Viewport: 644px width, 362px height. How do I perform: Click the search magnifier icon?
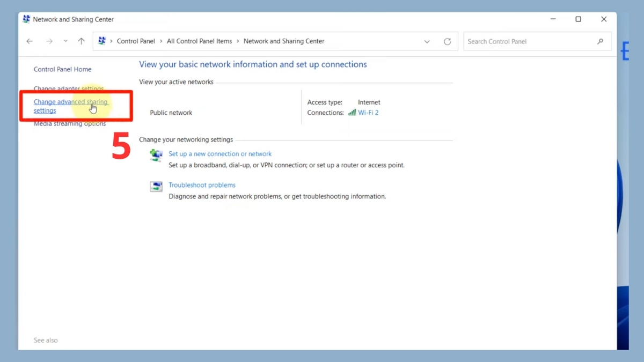pyautogui.click(x=600, y=41)
